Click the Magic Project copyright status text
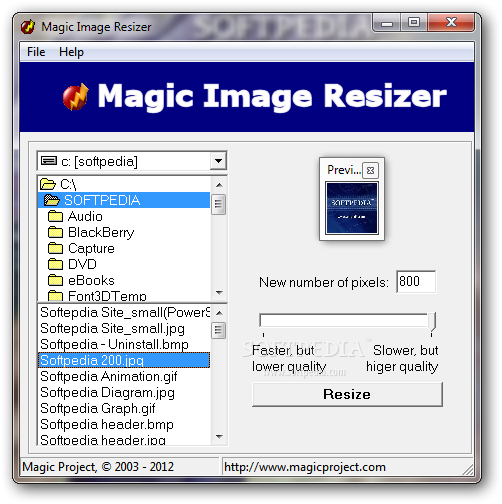The image size is (502, 504). tap(98, 467)
